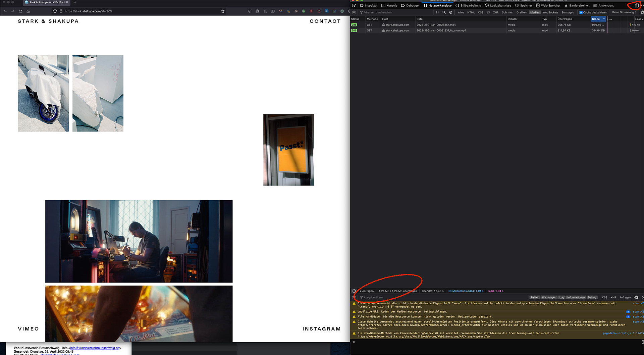Click into the Adressen durchsuchen filter field
The image size is (644, 355).
point(396,12)
